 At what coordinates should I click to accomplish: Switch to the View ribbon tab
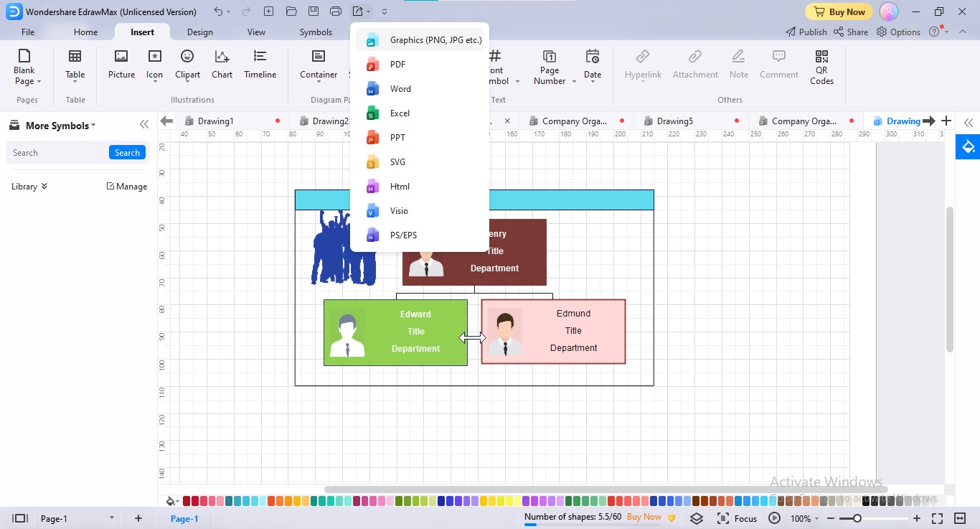256,32
